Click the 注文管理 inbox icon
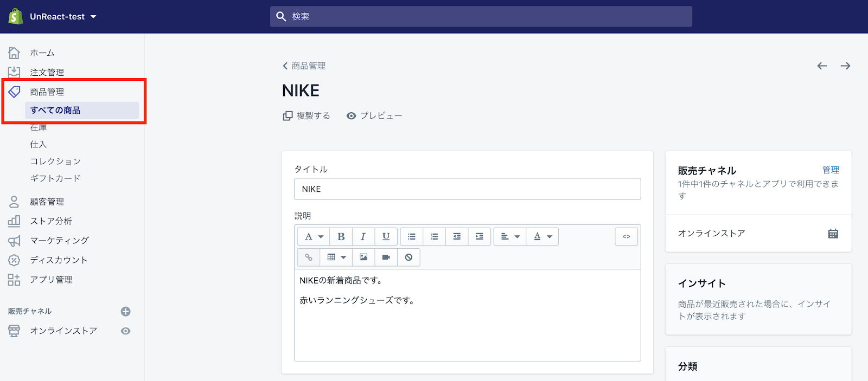The width and height of the screenshot is (868, 381). pos(14,72)
